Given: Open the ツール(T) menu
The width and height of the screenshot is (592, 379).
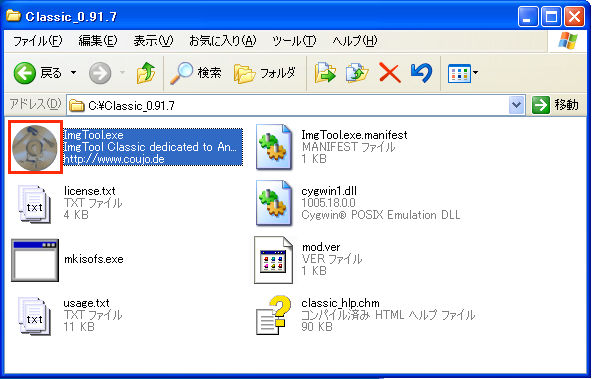Looking at the screenshot, I should pyautogui.click(x=294, y=41).
